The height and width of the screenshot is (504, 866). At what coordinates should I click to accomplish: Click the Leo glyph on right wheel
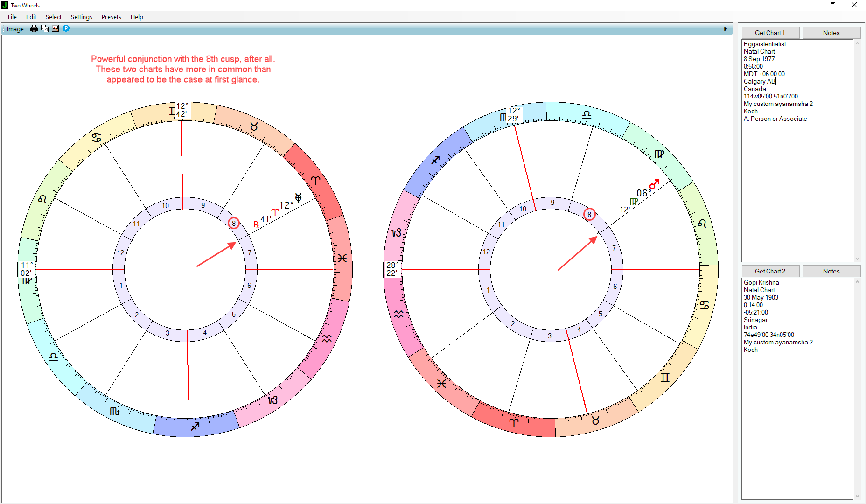tap(702, 224)
